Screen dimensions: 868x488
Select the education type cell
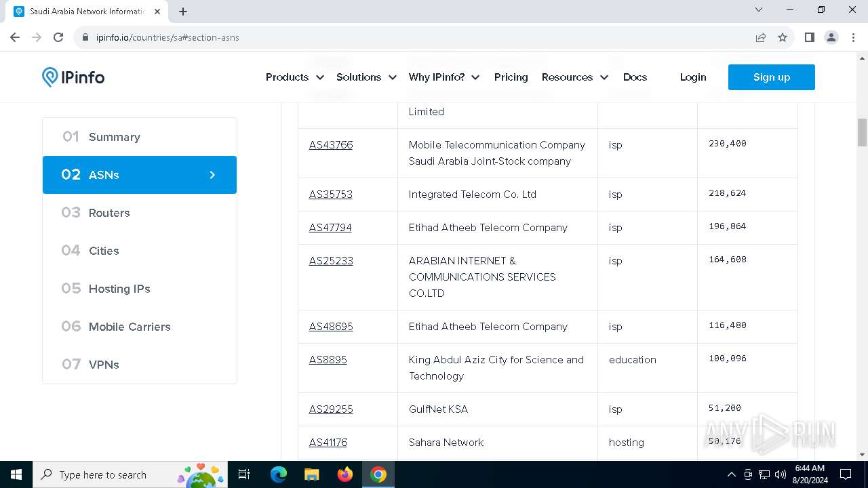648,368
